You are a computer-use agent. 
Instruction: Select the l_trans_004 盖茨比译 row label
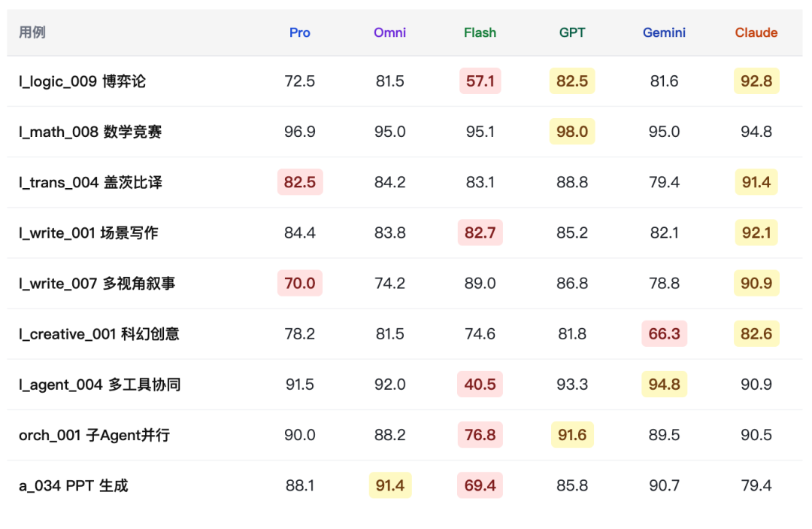90,182
